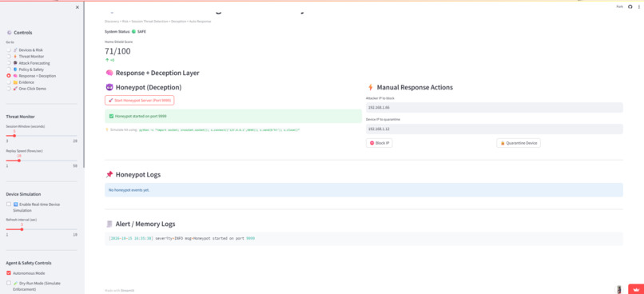
Task: Click the 'System Status:' label
Action: [117, 32]
